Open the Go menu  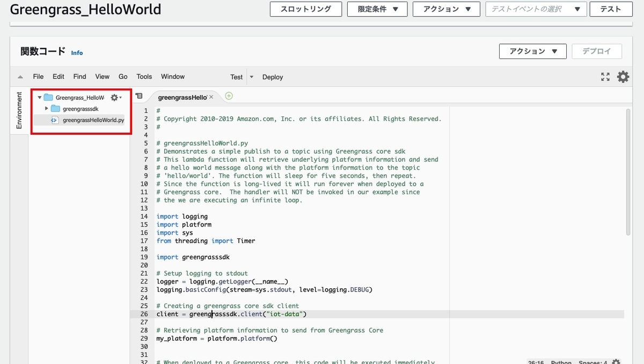[123, 77]
